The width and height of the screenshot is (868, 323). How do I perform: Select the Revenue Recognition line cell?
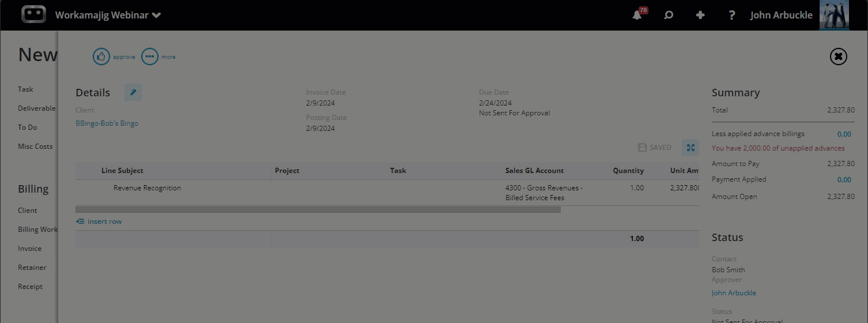147,188
